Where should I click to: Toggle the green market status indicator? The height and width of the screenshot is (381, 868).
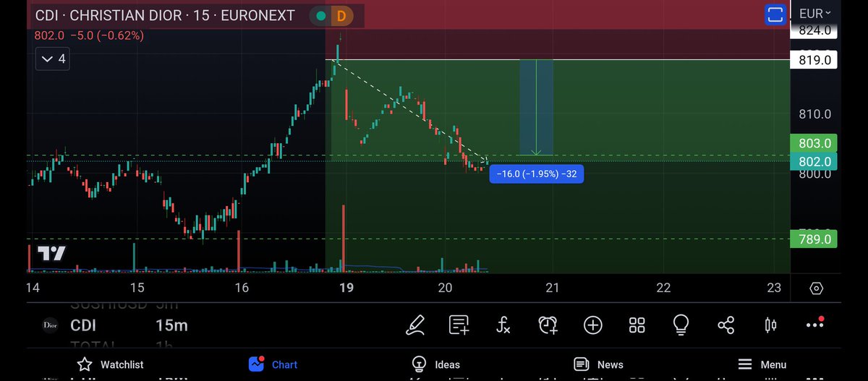point(320,15)
